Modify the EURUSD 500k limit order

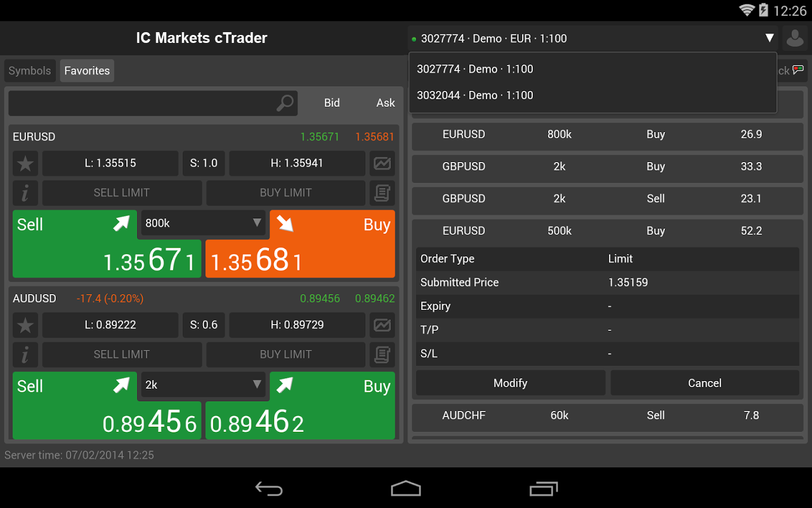(x=511, y=383)
